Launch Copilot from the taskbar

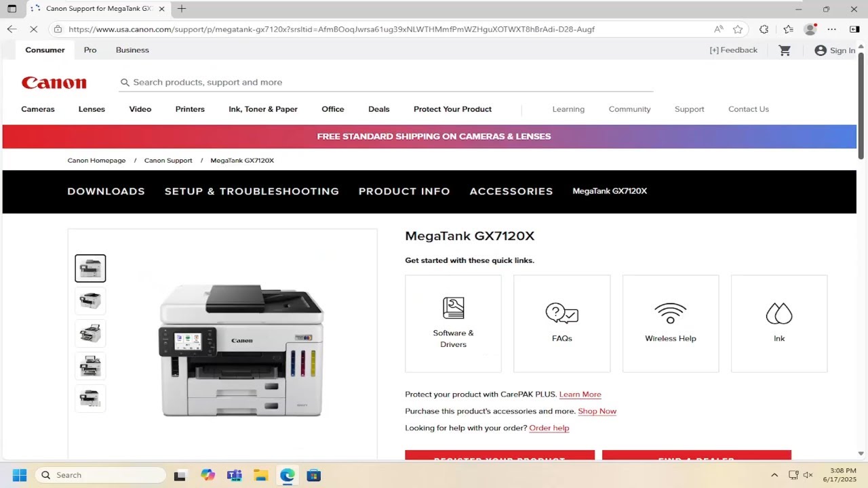click(x=208, y=475)
